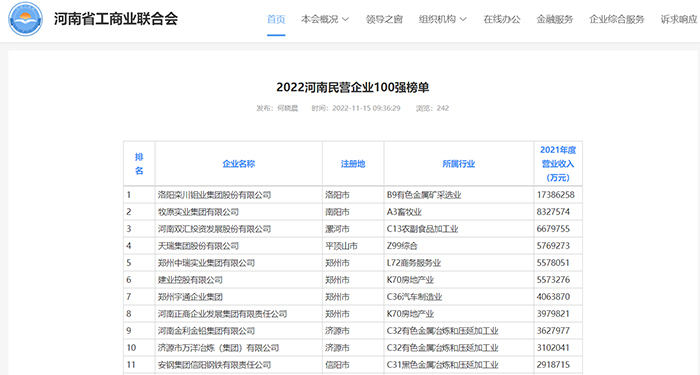The width and height of the screenshot is (700, 375).
Task: Expand the chevron beside 本会概况
Action: pos(346,19)
